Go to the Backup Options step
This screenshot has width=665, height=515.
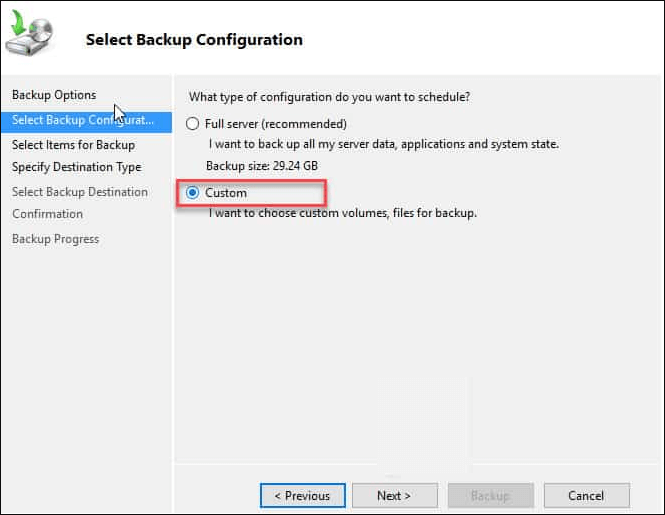point(54,95)
